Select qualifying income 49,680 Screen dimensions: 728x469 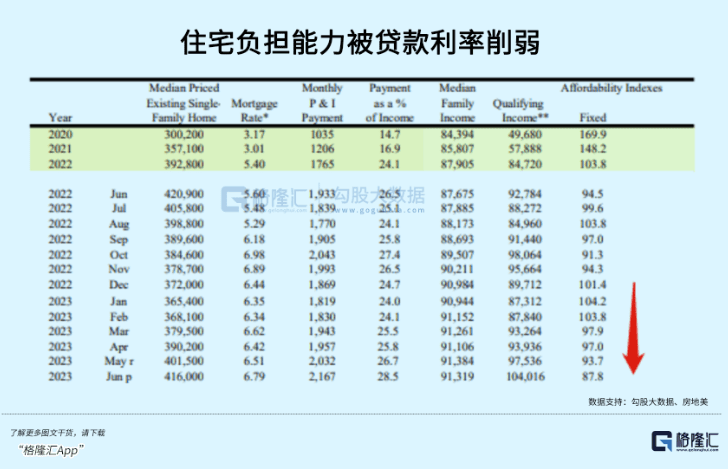click(525, 135)
